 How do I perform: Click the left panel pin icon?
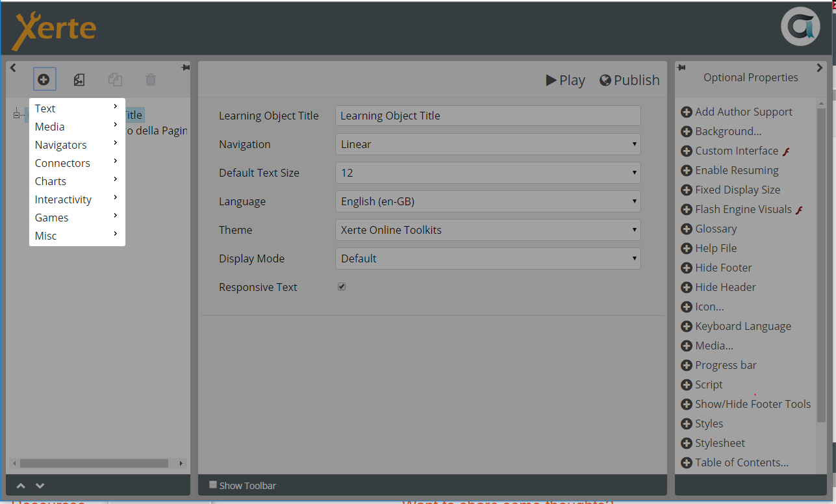(185, 68)
